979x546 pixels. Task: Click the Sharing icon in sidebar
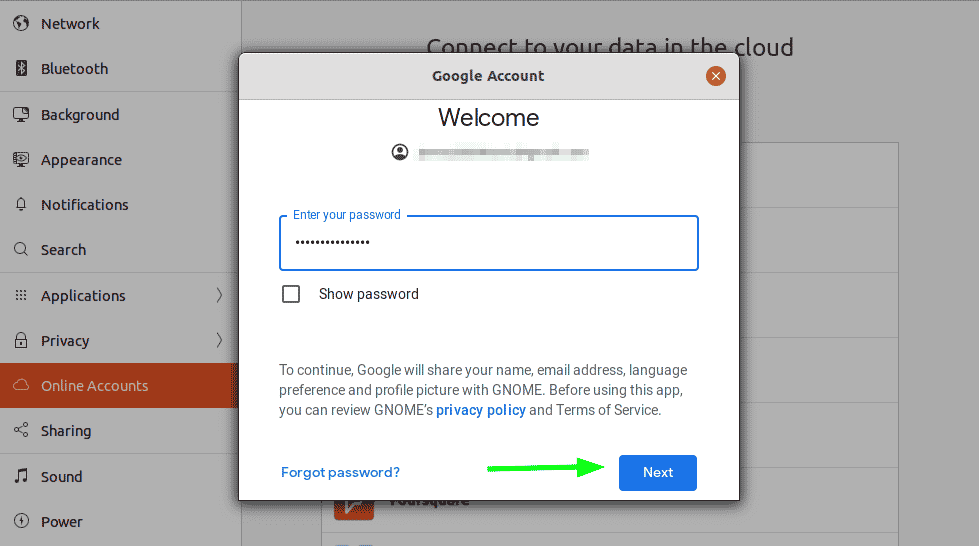click(21, 430)
